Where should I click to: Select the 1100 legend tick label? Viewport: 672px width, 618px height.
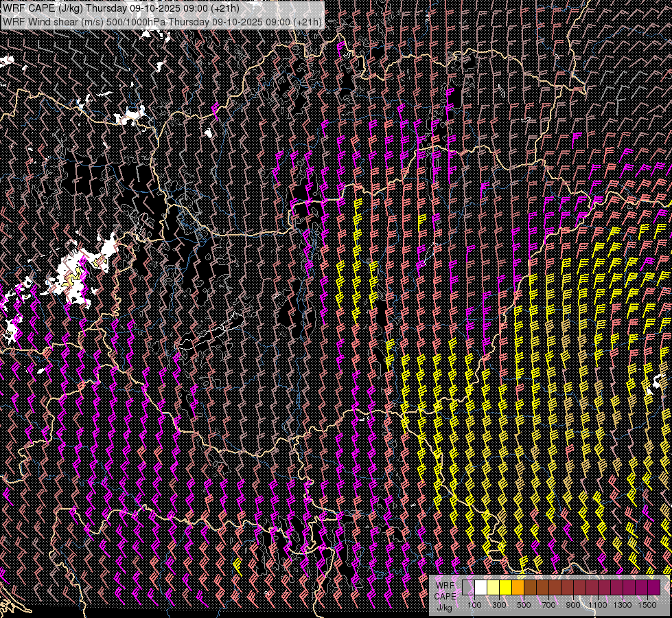click(x=598, y=605)
